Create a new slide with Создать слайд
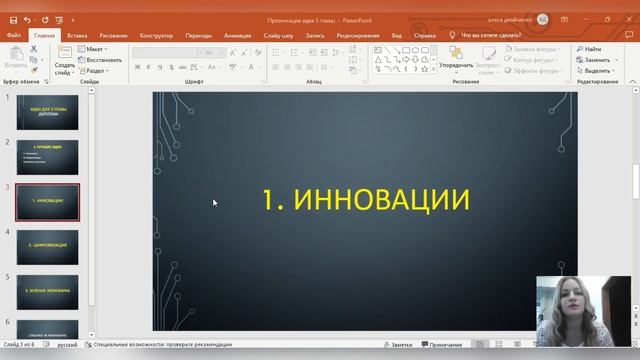Image resolution: width=640 pixels, height=360 pixels. click(x=64, y=60)
